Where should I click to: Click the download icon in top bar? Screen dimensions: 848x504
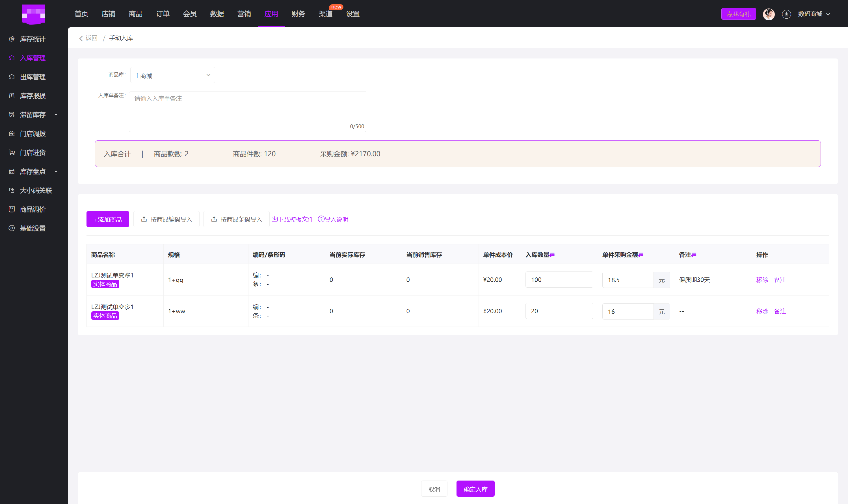pos(786,14)
